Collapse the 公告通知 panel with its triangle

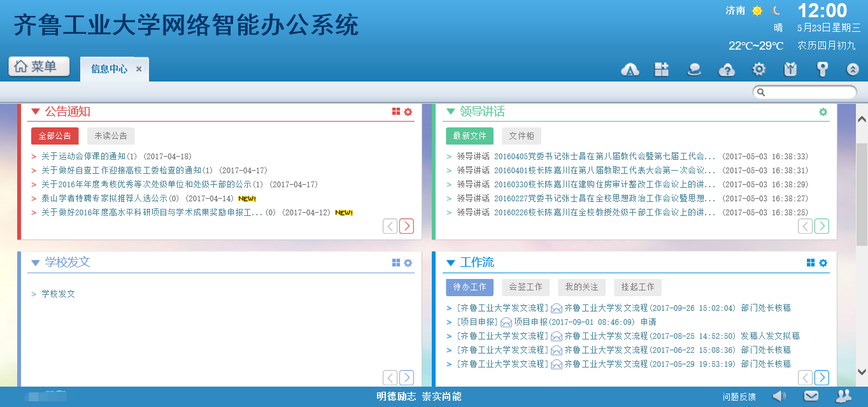coord(36,111)
